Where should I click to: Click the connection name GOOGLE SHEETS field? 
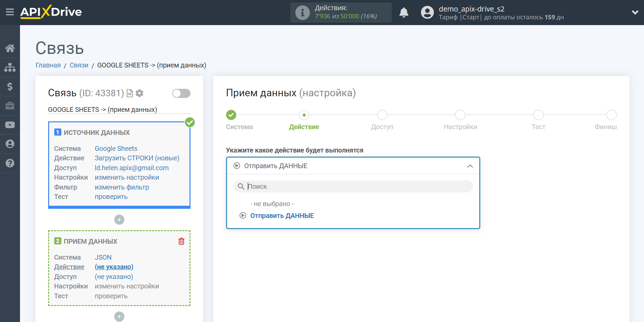pos(119,109)
